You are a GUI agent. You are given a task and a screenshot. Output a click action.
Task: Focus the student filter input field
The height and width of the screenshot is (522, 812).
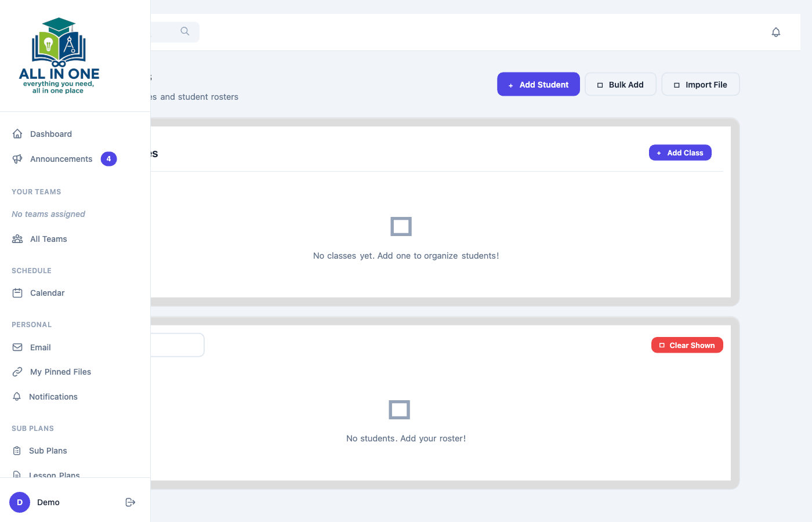[x=177, y=345]
